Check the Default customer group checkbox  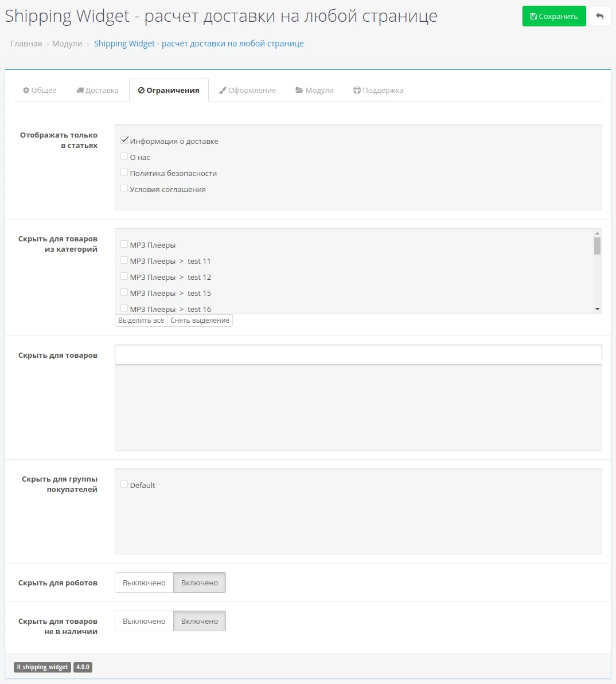124,484
